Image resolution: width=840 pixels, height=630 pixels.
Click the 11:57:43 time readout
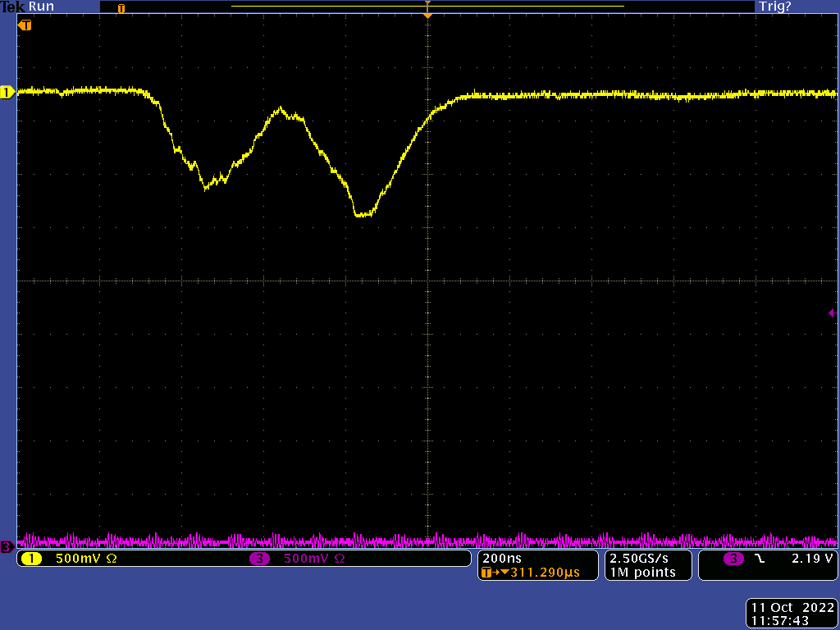[x=780, y=621]
